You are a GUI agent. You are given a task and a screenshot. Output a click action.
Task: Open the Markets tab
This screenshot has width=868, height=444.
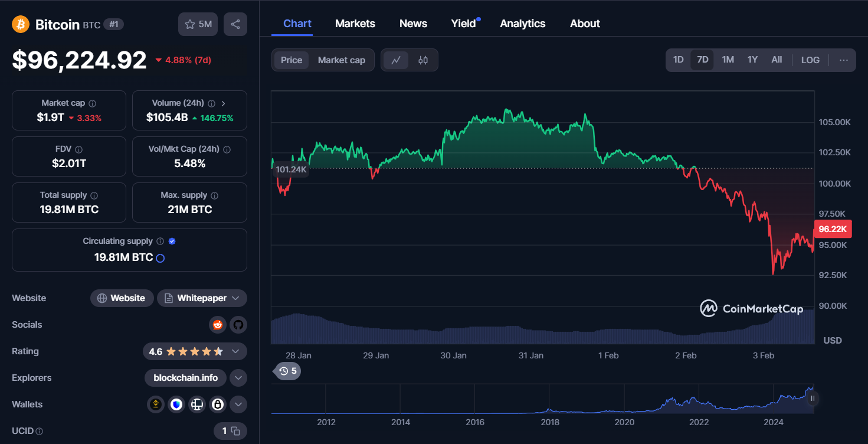coord(355,24)
